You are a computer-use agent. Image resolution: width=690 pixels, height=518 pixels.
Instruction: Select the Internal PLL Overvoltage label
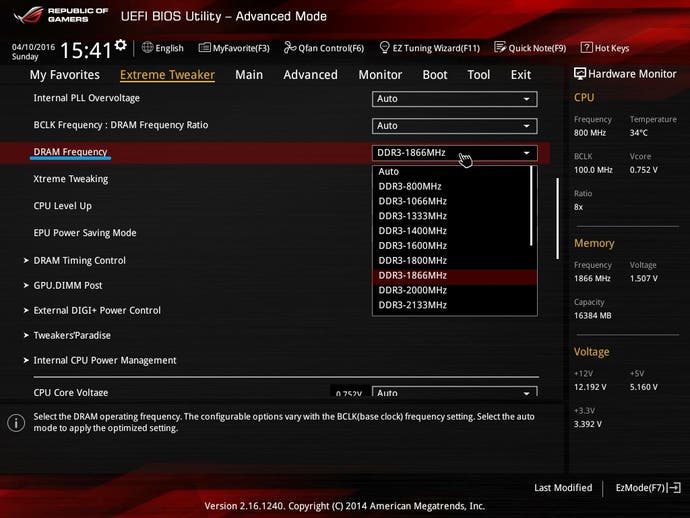pos(87,98)
